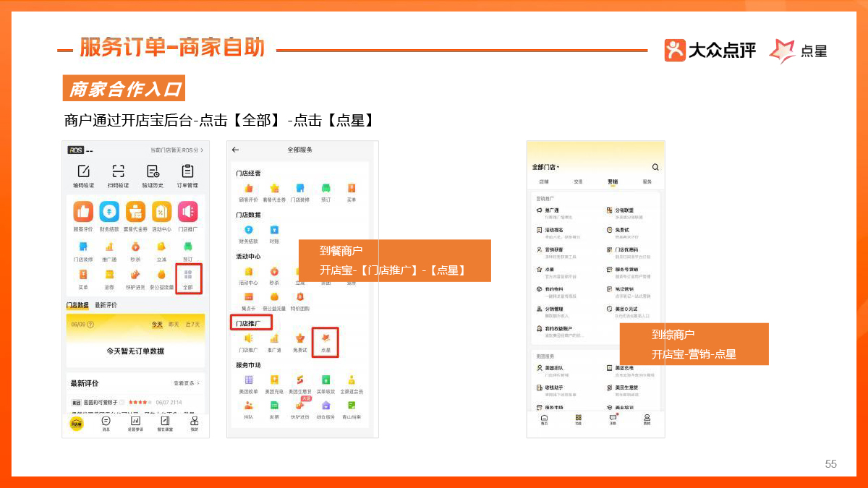Open 预订 on the home screen

[x=187, y=251]
